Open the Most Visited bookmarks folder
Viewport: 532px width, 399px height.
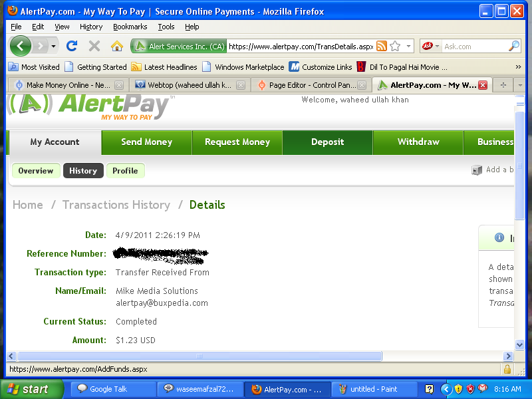click(34, 67)
